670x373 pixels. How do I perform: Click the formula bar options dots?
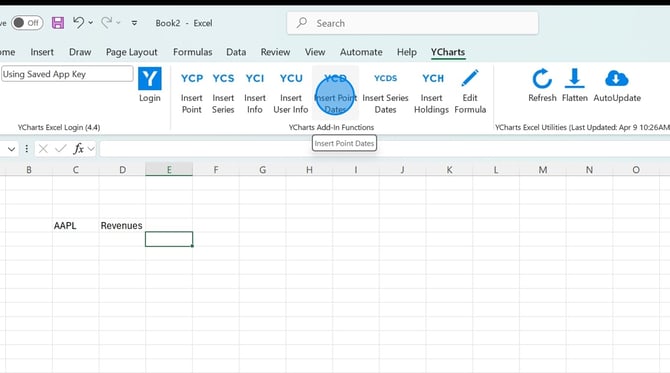[26, 149]
